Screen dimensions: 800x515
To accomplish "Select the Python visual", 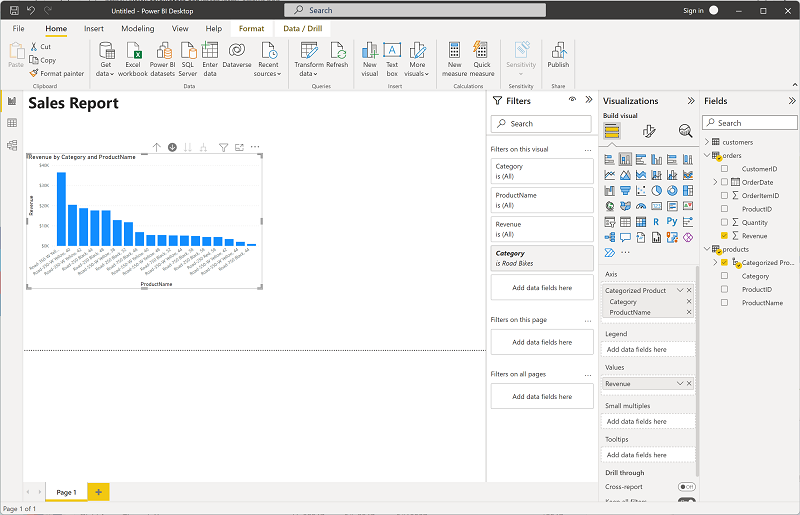I will (672, 222).
